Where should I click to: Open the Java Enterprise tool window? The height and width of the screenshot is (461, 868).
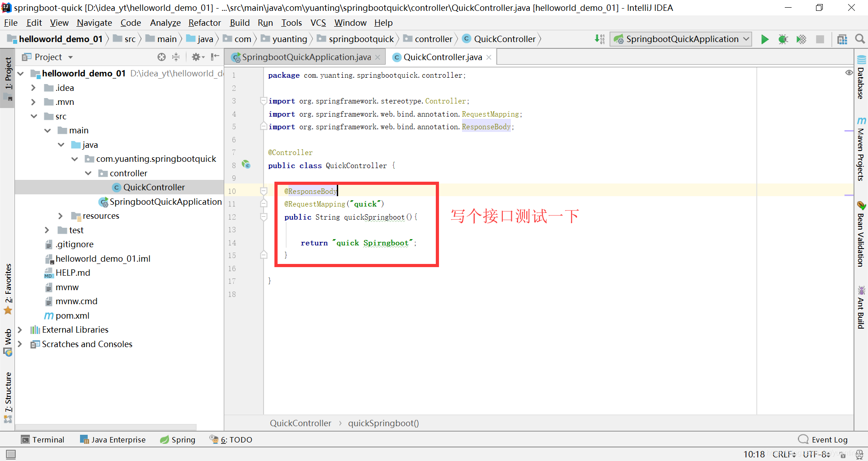pos(113,440)
